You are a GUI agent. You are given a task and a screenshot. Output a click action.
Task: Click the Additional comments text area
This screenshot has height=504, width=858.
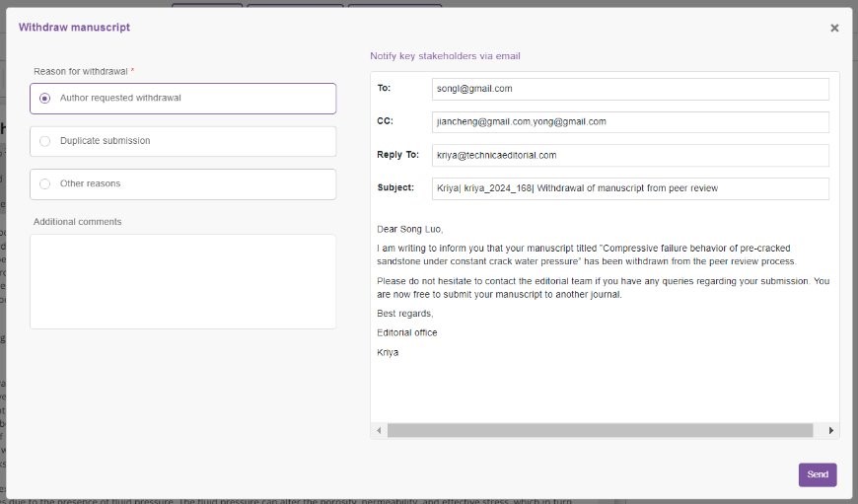pos(182,281)
